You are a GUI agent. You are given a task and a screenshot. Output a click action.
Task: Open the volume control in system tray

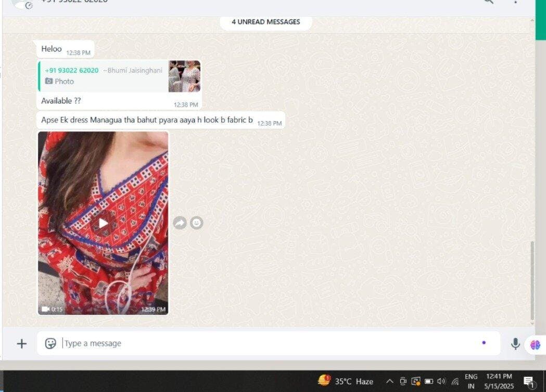click(442, 381)
